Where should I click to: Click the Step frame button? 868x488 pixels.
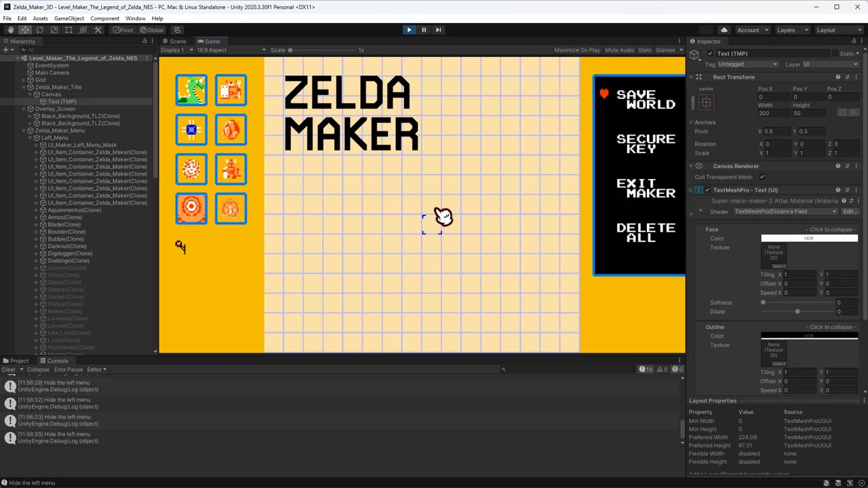pos(438,30)
